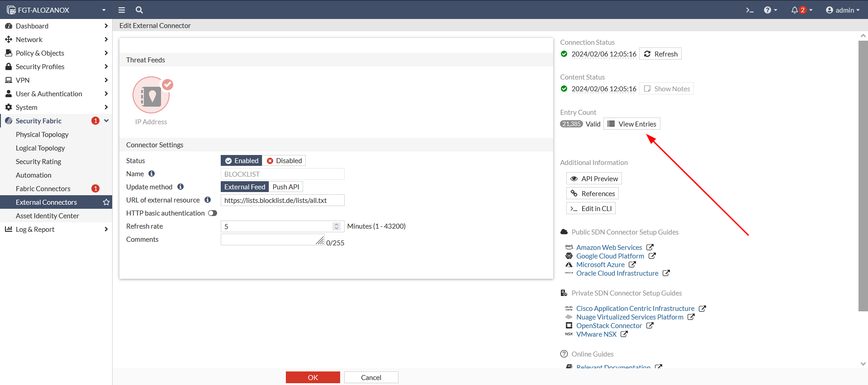
Task: Open the admin user dropdown
Action: (x=842, y=10)
